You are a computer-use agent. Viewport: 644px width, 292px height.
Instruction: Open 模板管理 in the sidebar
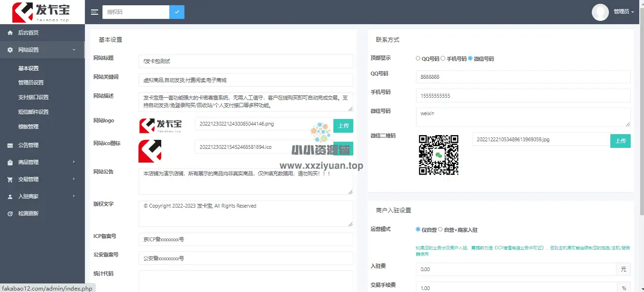click(x=28, y=127)
